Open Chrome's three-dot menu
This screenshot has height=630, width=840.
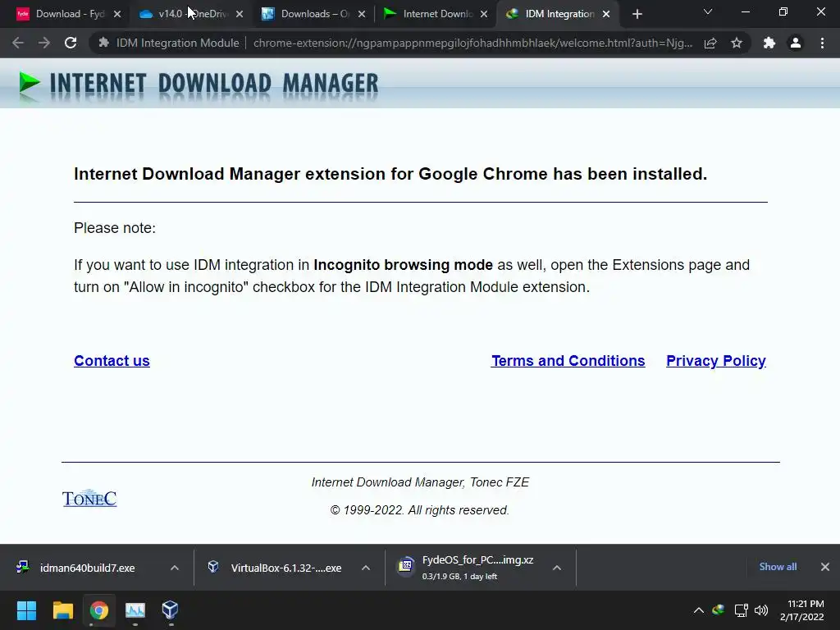coord(822,43)
